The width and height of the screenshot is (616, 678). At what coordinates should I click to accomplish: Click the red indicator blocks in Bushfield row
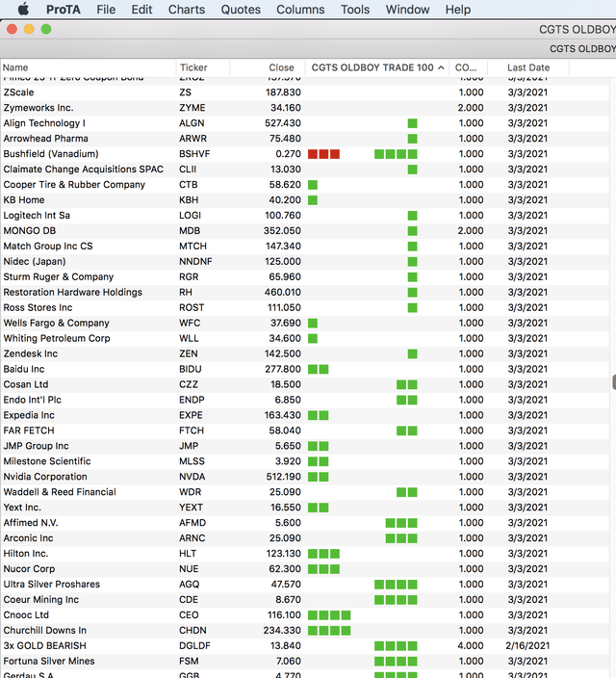323,154
